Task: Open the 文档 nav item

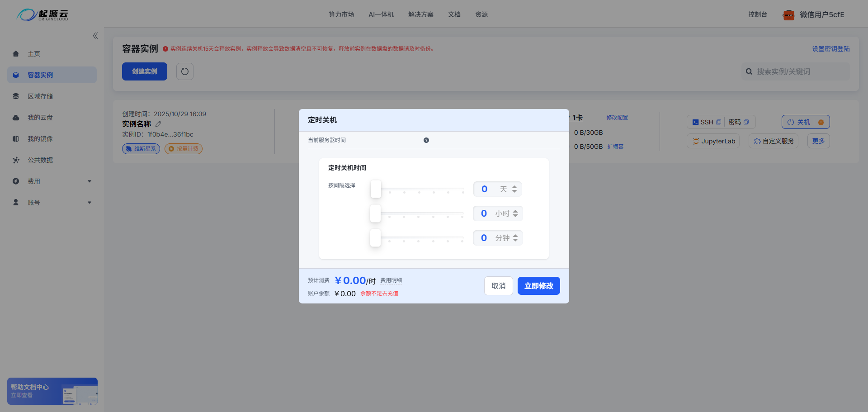Action: coord(454,14)
